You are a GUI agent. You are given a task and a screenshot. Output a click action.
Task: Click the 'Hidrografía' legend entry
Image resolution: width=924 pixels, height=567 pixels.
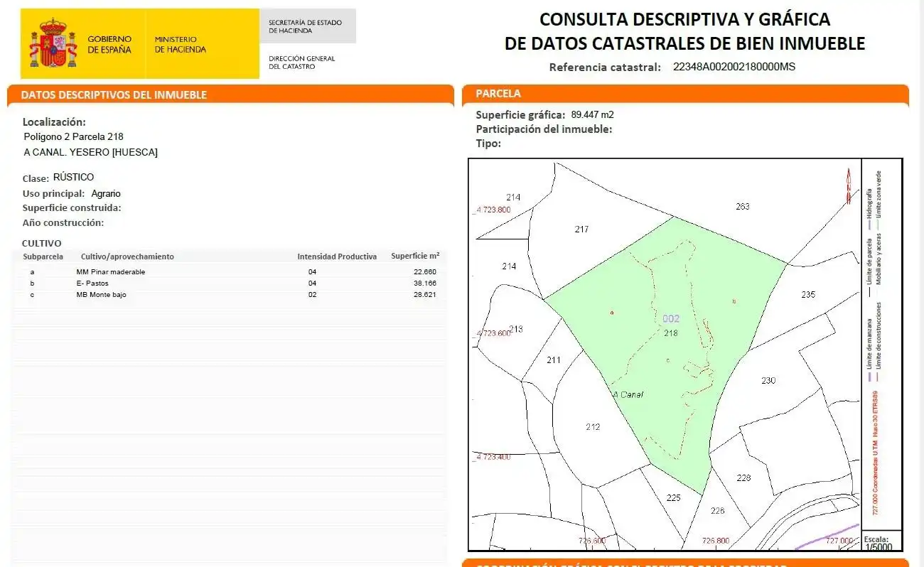(869, 210)
